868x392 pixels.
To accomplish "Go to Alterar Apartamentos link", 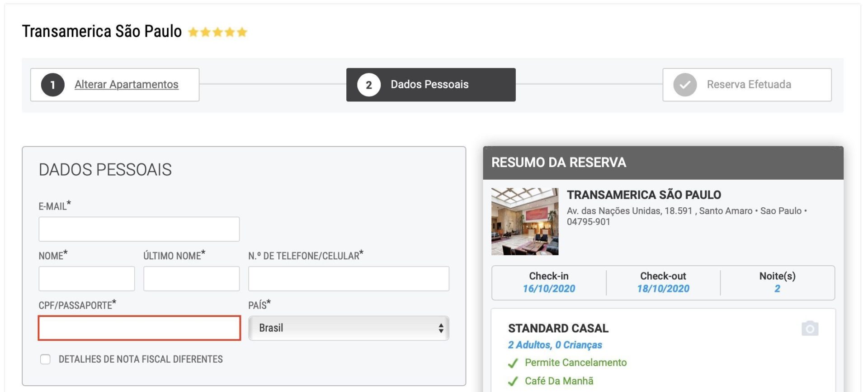I will (x=126, y=85).
